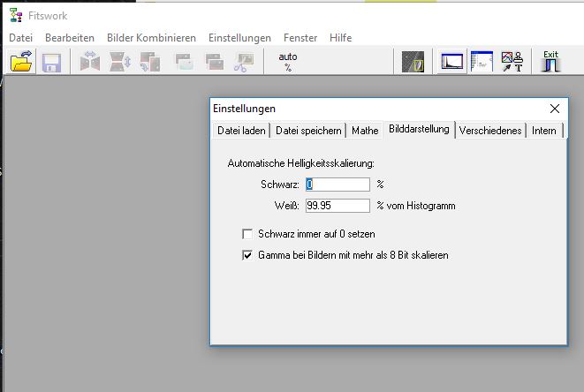Click the image and text tools icon
This screenshot has width=584, height=392.
click(x=512, y=63)
